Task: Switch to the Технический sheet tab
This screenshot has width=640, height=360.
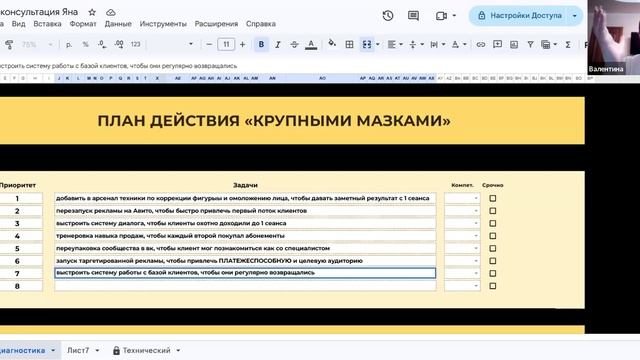Action: 146,350
